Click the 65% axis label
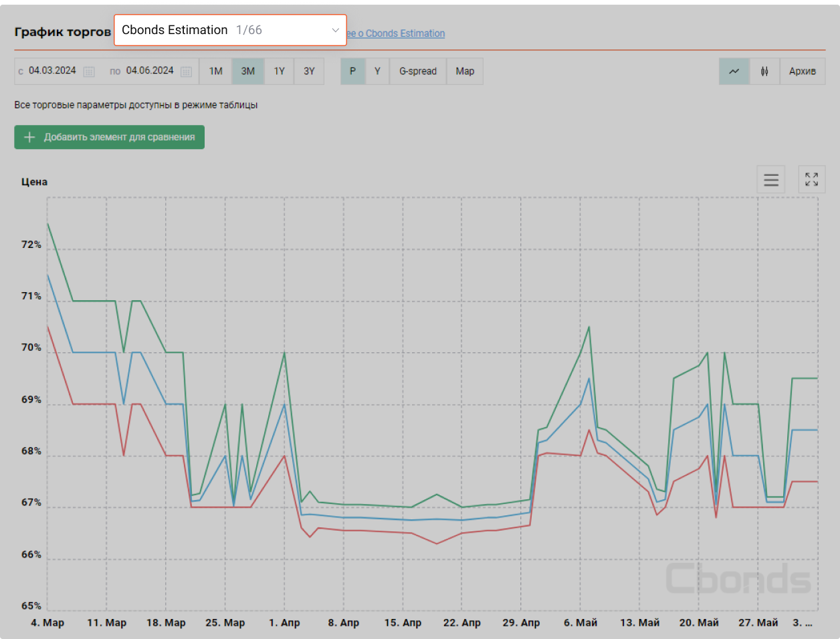 pyautogui.click(x=31, y=606)
